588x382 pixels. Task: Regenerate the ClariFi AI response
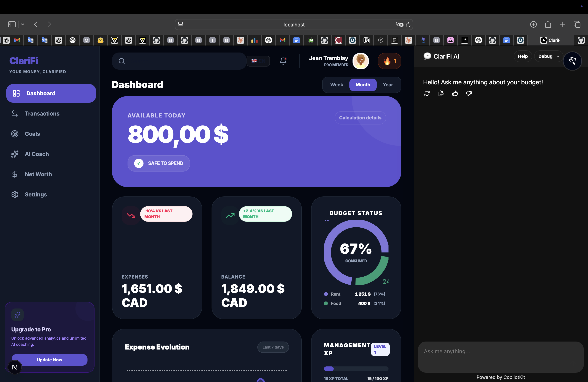click(427, 93)
